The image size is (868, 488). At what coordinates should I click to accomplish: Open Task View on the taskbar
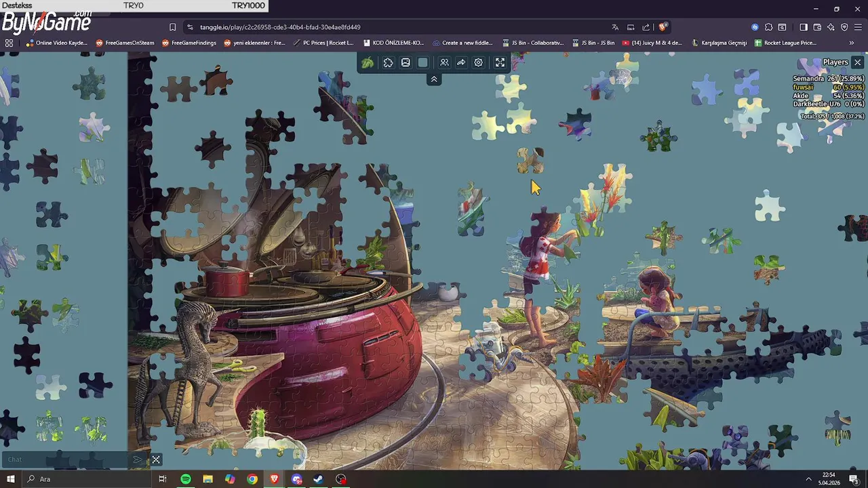163,479
